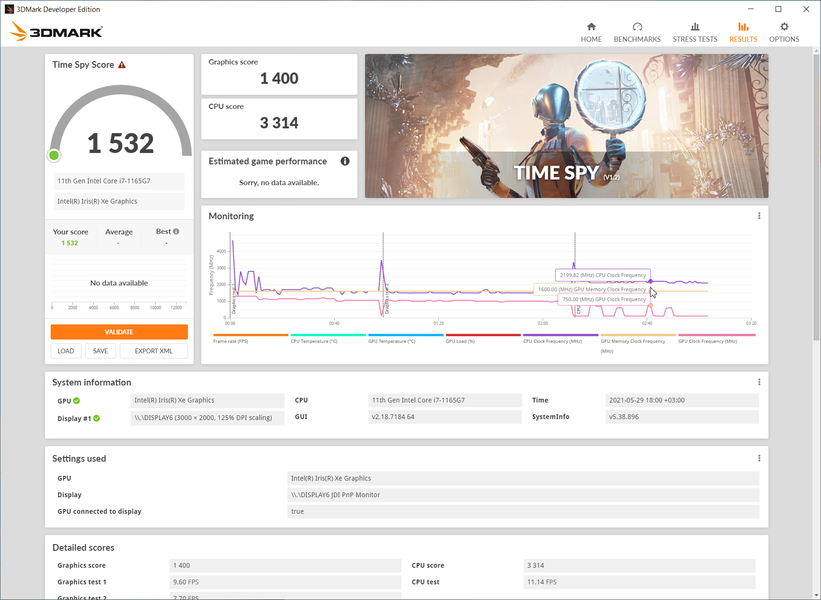Go to Benchmarks gauge icon
Screen dimensions: 821x600
pos(637,27)
